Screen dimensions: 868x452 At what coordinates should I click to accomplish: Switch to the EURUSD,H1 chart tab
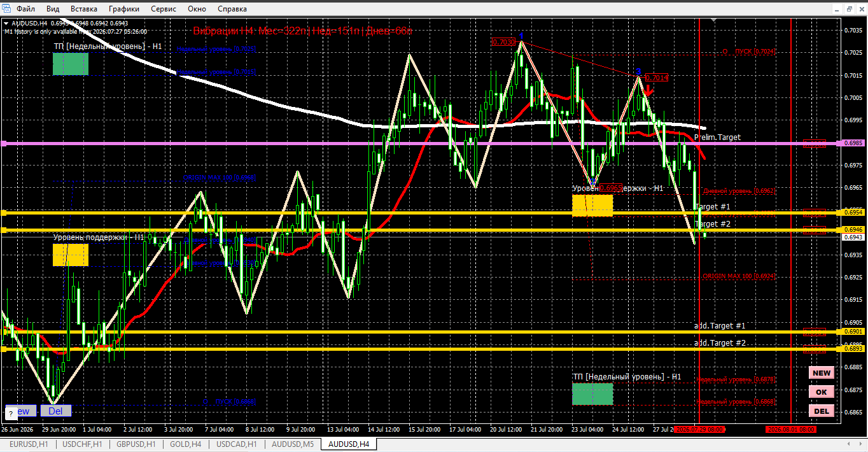coord(29,444)
